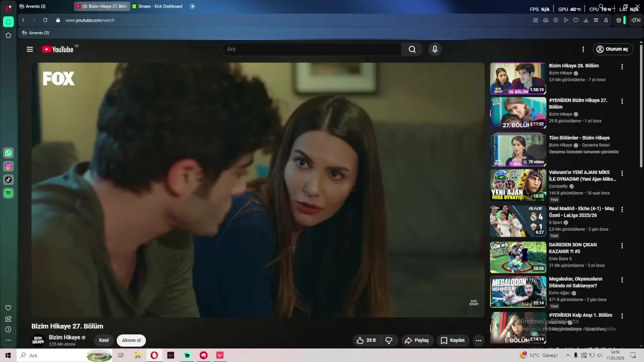Click the YouTube search magnifier button
This screenshot has width=644, height=362.
coord(412,49)
